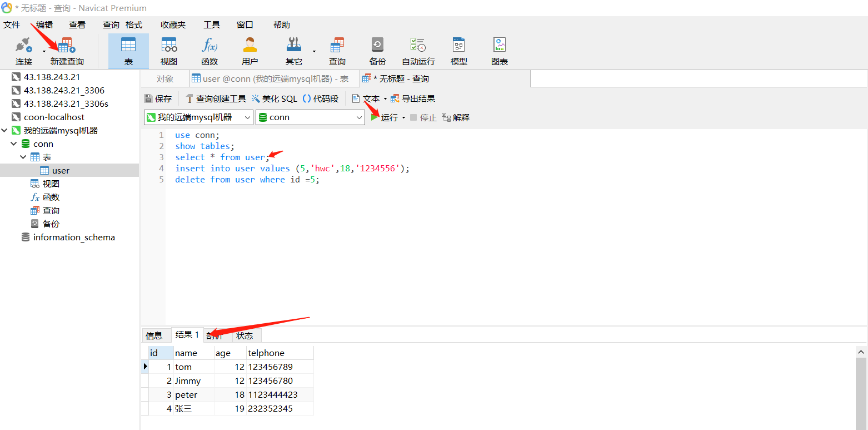Click the telphone column header
The height and width of the screenshot is (430, 868).
coord(280,353)
